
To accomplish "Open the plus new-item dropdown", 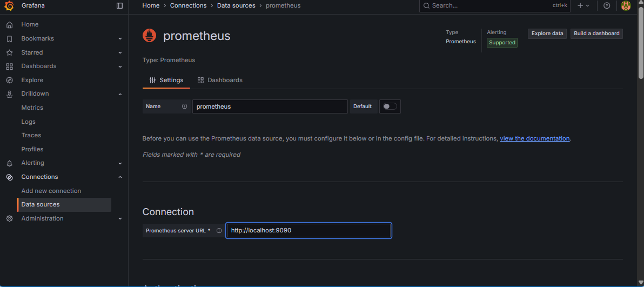I will coord(583,5).
